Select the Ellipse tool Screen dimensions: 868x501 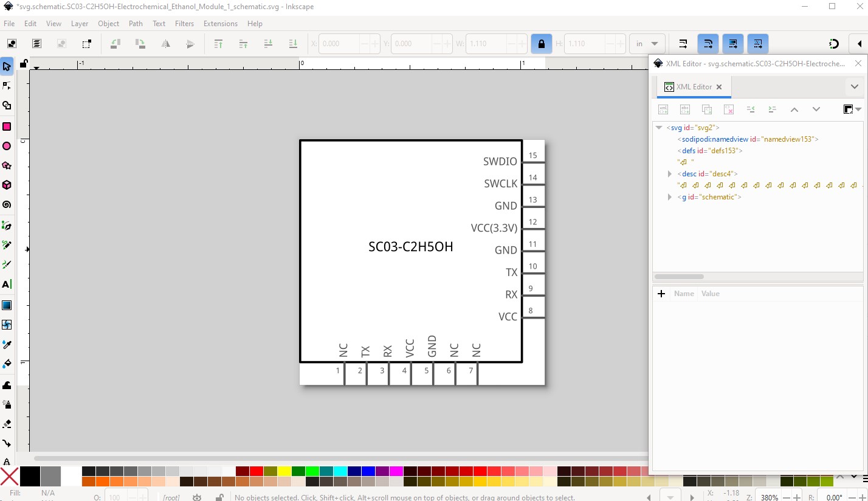(7, 146)
